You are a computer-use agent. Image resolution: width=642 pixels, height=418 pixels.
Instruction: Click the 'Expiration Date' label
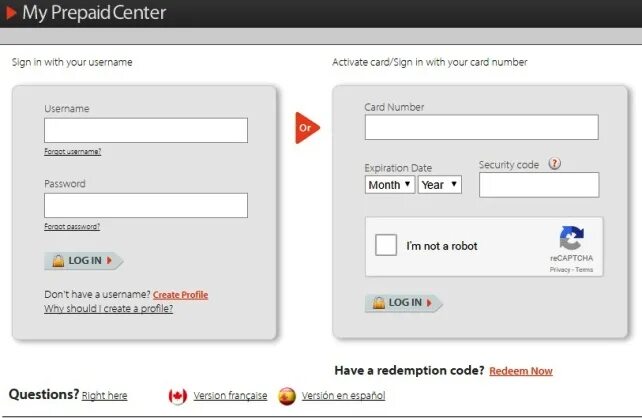pyautogui.click(x=398, y=168)
